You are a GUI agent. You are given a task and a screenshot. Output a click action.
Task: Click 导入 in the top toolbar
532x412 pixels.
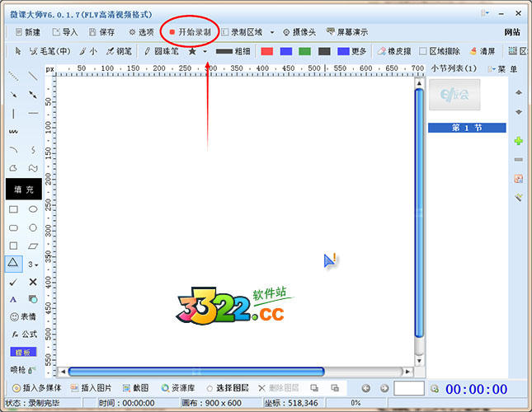65,32
